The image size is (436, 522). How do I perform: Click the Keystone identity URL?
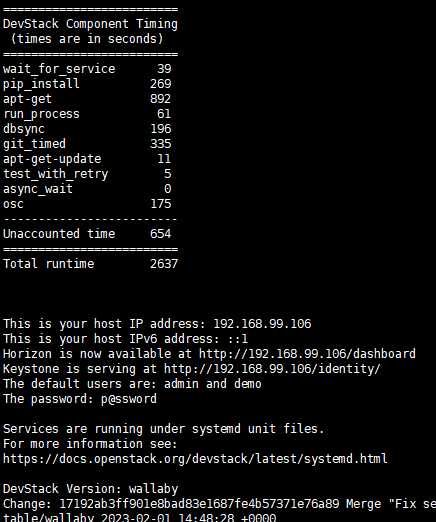[272, 369]
